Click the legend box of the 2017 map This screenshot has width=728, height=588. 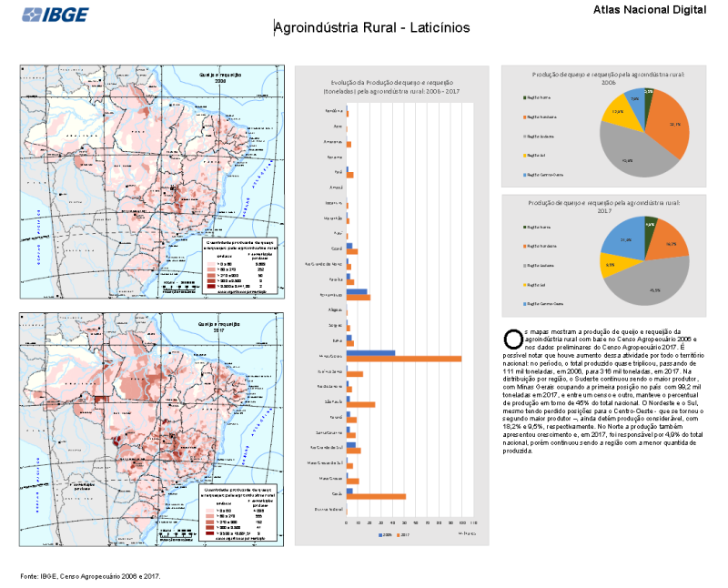coord(239,513)
